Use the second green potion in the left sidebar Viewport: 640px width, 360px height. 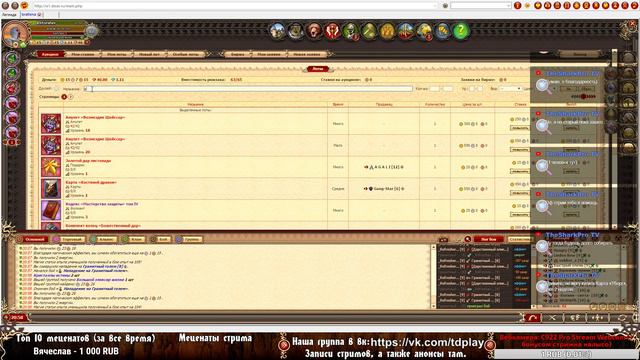click(x=12, y=73)
